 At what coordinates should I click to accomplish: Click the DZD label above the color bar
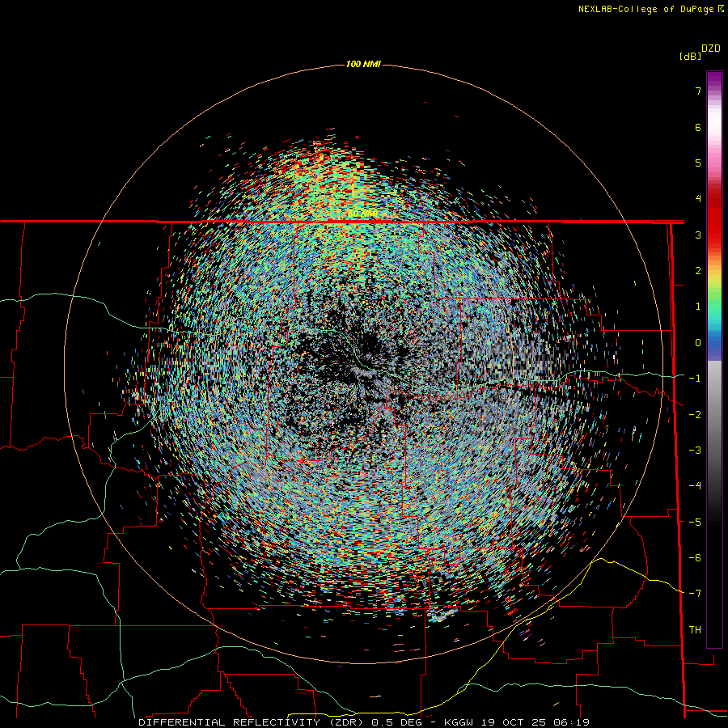[711, 49]
